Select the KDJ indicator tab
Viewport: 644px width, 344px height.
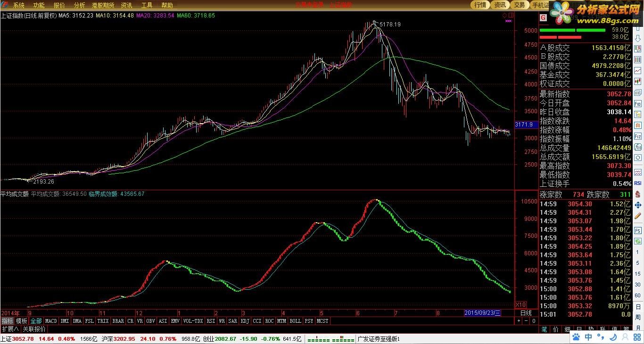coord(245,321)
